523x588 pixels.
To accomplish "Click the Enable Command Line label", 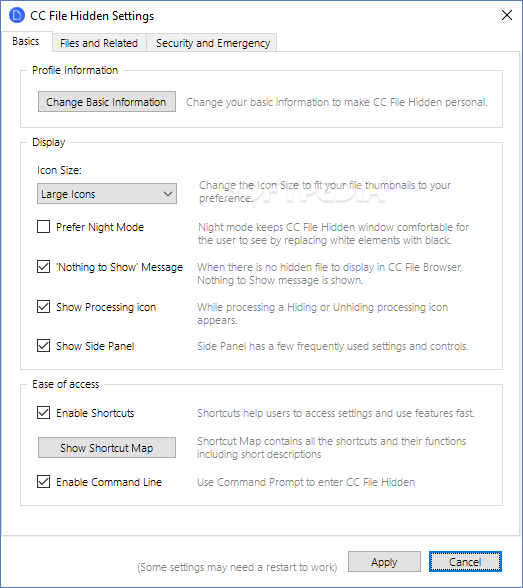I will point(109,482).
